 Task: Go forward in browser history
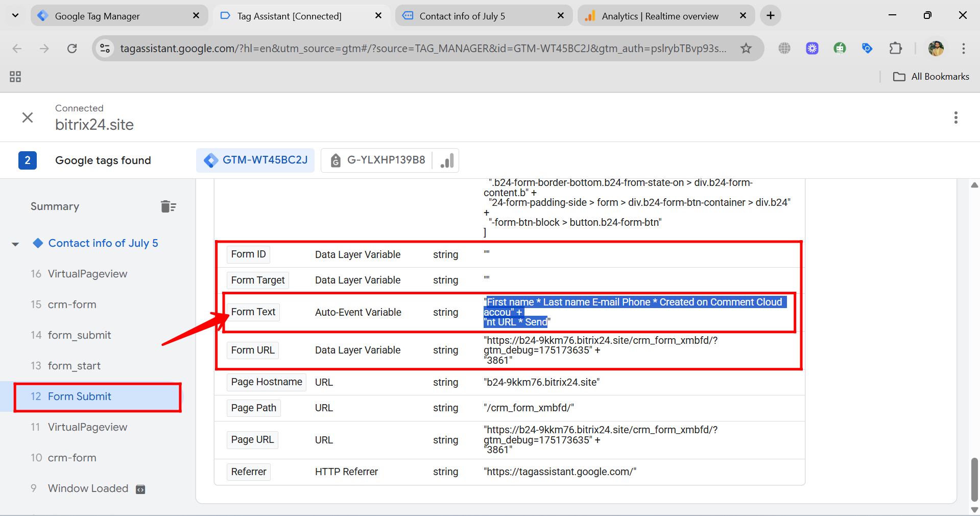point(44,49)
